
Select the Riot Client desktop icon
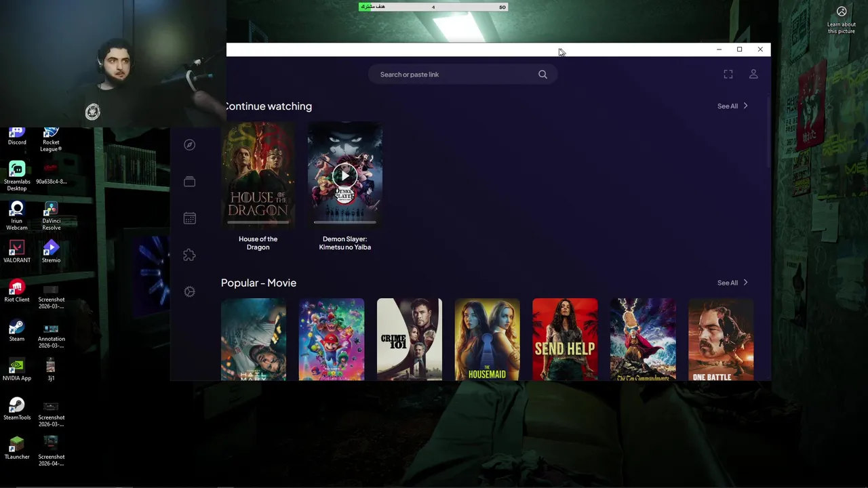click(x=17, y=291)
